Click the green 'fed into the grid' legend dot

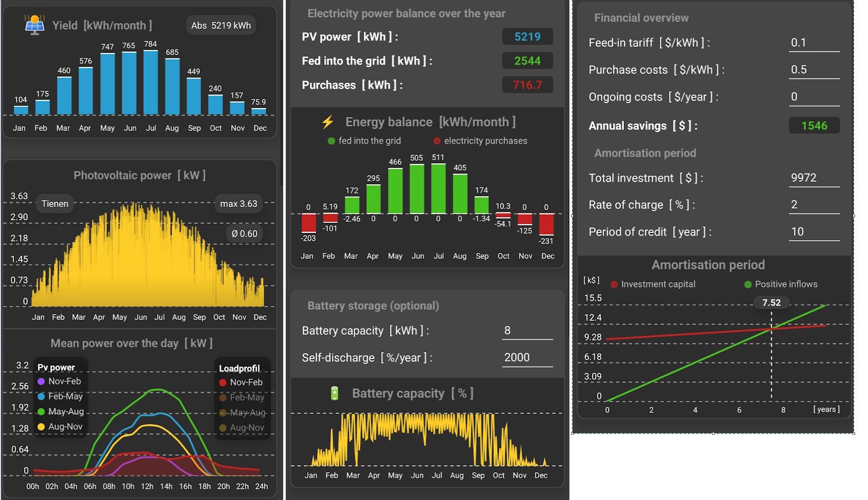click(331, 141)
